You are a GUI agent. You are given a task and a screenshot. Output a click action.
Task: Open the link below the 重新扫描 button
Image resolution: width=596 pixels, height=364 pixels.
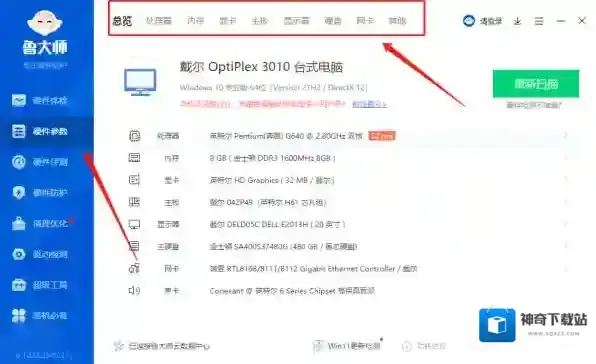coord(534,105)
